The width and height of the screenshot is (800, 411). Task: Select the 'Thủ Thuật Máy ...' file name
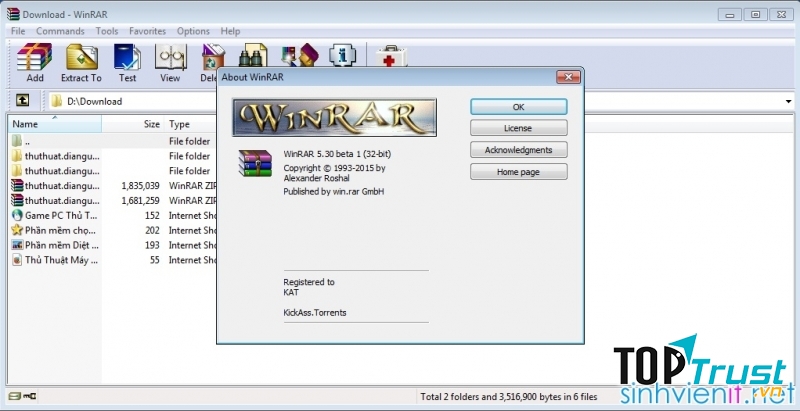click(61, 260)
